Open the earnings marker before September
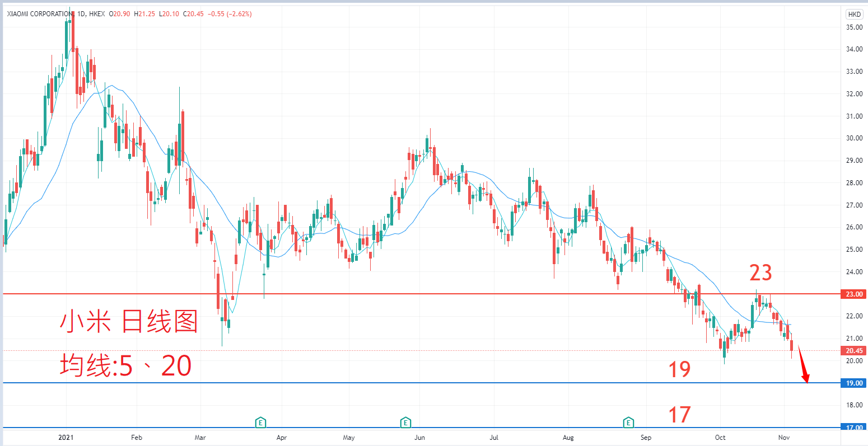Screen dimensions: 868x446 tap(629, 422)
